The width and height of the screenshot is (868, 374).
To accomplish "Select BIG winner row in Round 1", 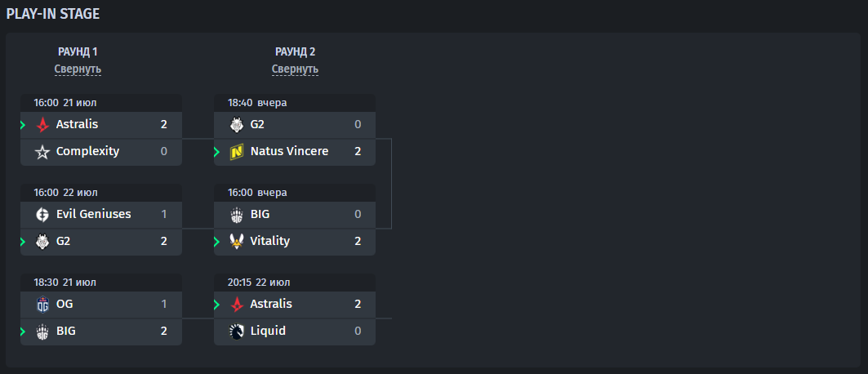I will click(x=101, y=332).
